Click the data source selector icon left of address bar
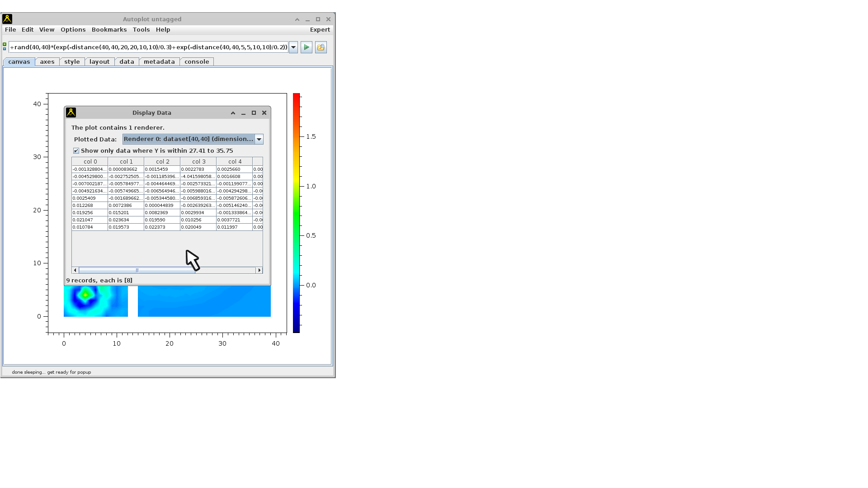The height and width of the screenshot is (488, 868). coord(5,47)
